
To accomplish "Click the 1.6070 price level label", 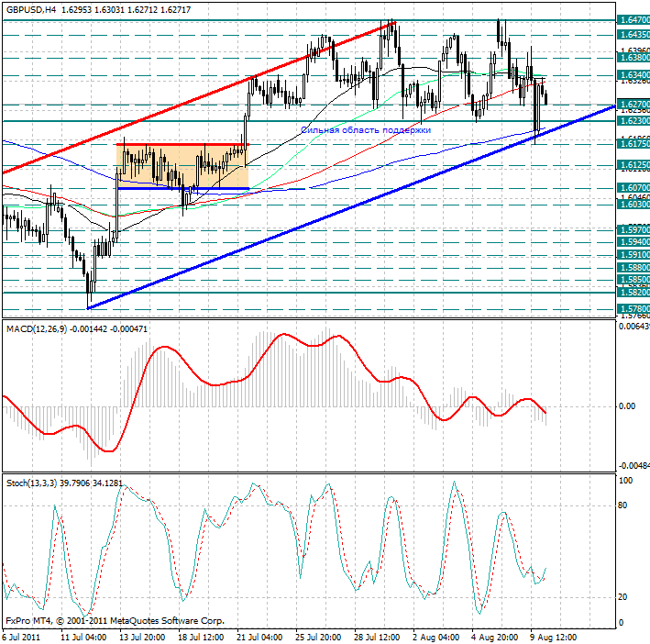I will (x=633, y=188).
